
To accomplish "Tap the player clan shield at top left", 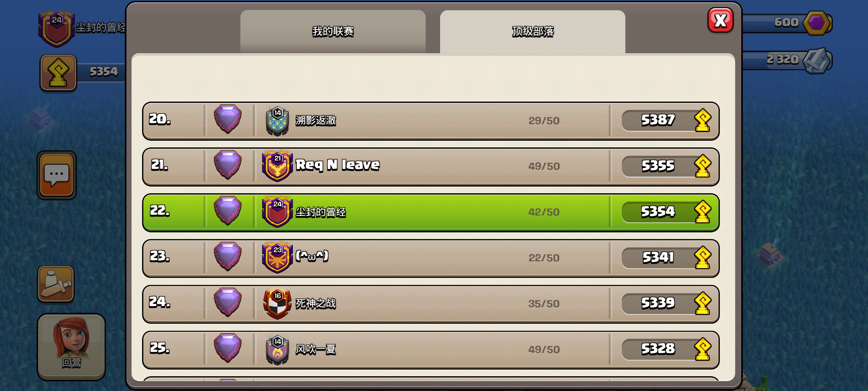I will (x=56, y=29).
